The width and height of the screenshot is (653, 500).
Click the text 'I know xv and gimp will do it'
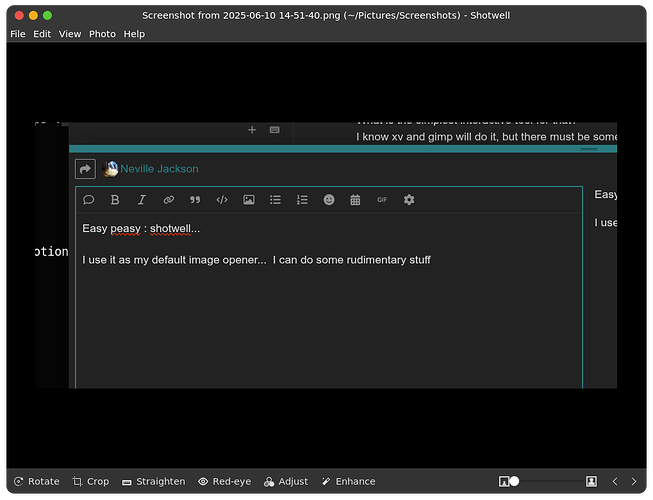click(427, 137)
